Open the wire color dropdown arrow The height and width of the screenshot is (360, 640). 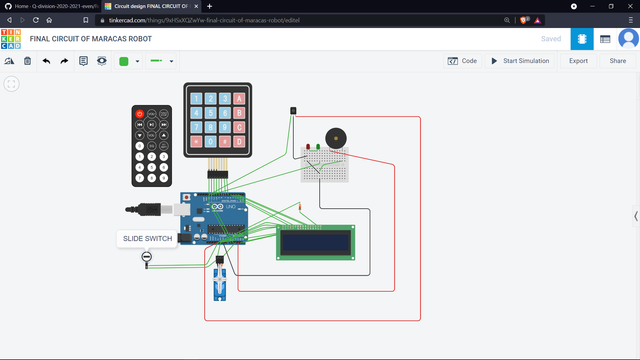(x=138, y=62)
